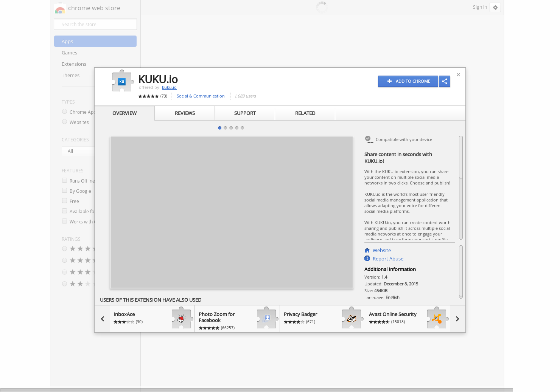
Task: Check the Free filter
Action: pyautogui.click(x=64, y=201)
